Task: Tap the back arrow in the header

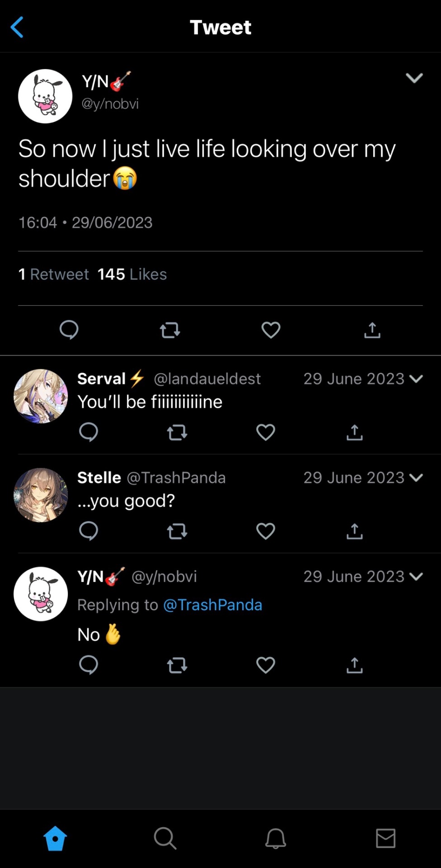Action: point(17,27)
